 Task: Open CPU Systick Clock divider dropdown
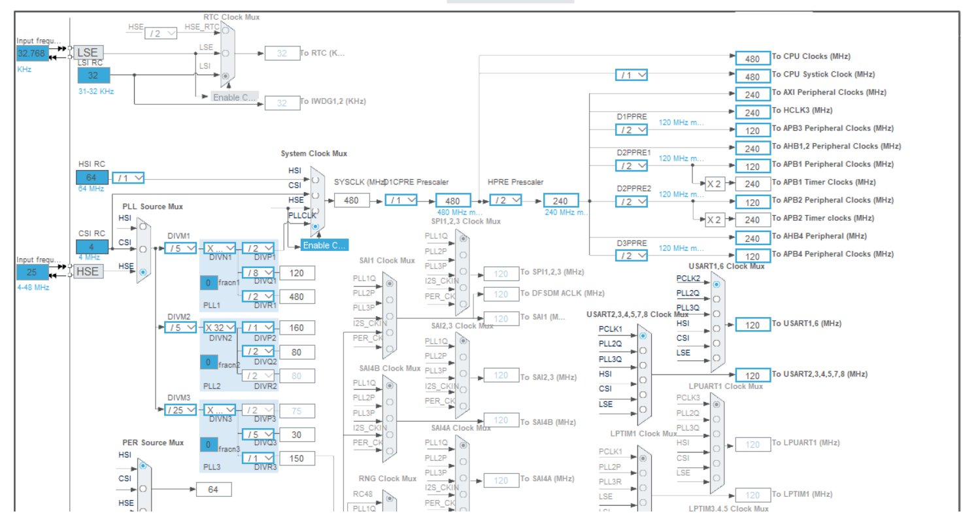[x=632, y=75]
